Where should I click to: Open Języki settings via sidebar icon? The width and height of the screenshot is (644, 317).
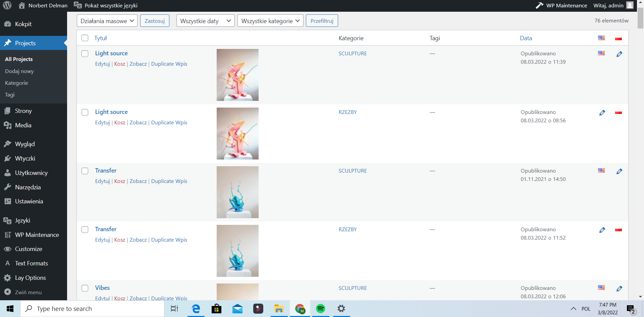(7, 220)
